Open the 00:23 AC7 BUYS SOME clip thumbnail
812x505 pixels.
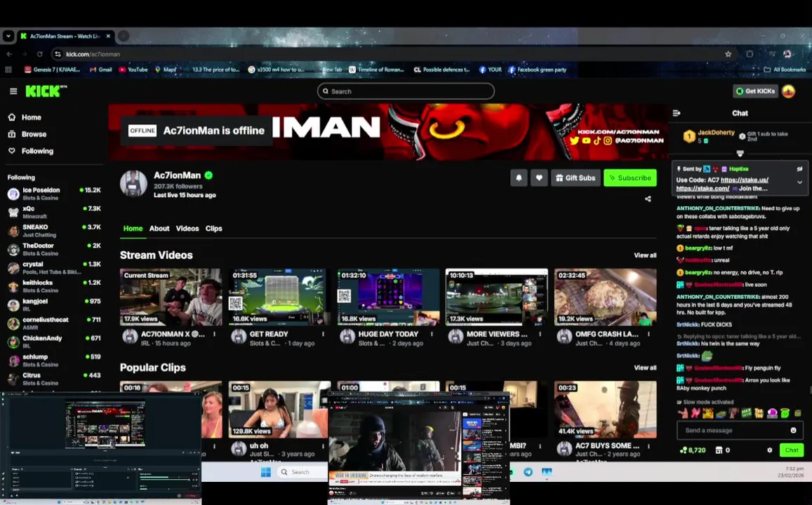(606, 410)
